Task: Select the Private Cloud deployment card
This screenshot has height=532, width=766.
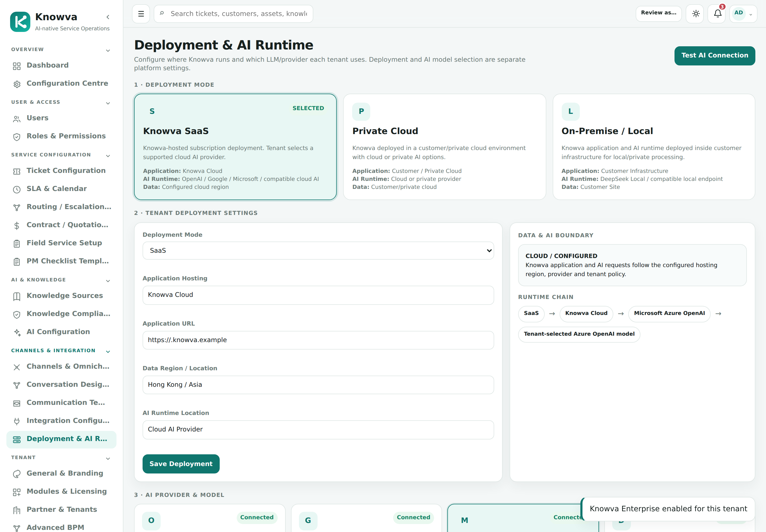Action: click(x=444, y=147)
